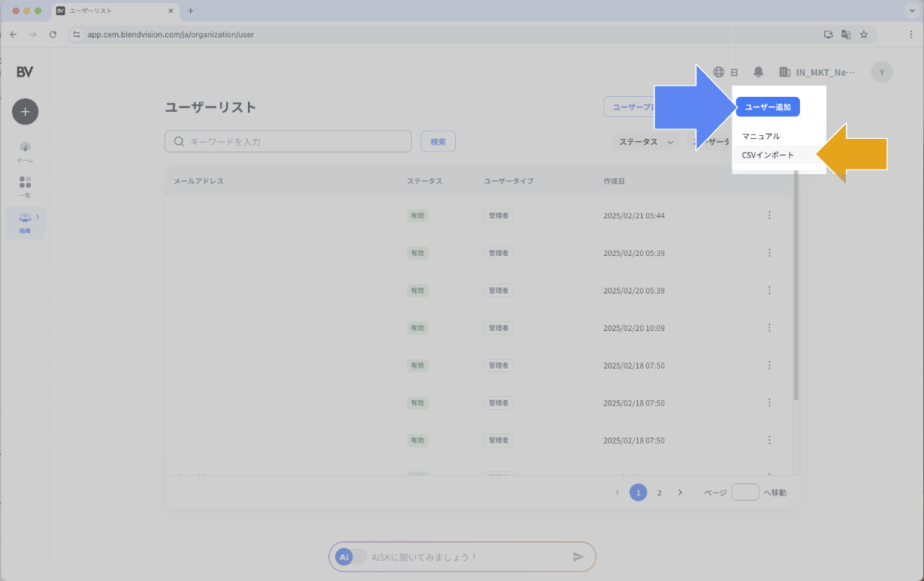Image resolution: width=924 pixels, height=581 pixels.
Task: Go to page 2 in pagination
Action: tap(660, 492)
